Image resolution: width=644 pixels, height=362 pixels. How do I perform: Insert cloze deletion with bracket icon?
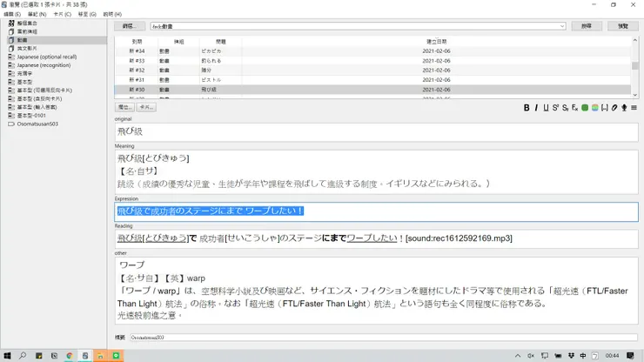tap(605, 108)
